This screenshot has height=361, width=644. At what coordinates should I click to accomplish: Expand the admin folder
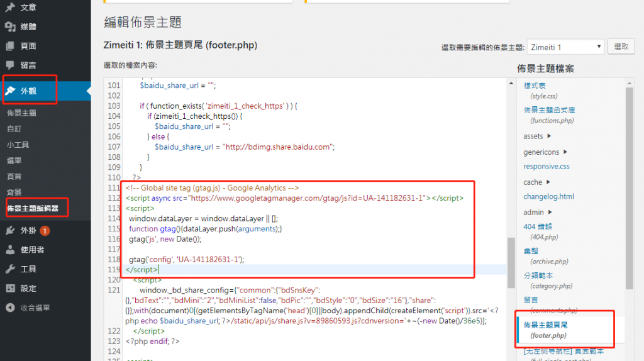click(537, 213)
